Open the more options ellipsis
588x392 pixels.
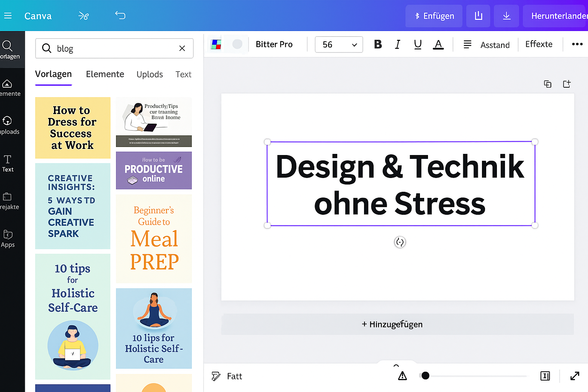(577, 44)
